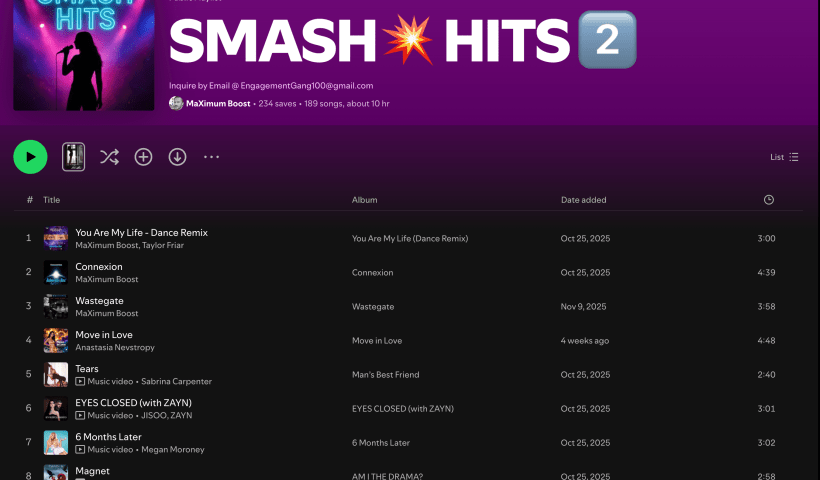Click the playlist preview thumbnail icon

pos(74,157)
